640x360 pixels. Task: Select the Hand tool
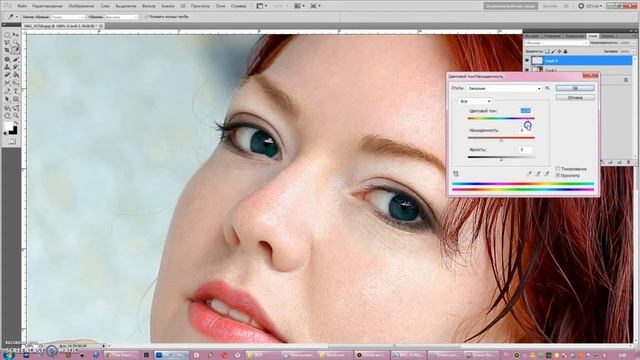(7, 116)
